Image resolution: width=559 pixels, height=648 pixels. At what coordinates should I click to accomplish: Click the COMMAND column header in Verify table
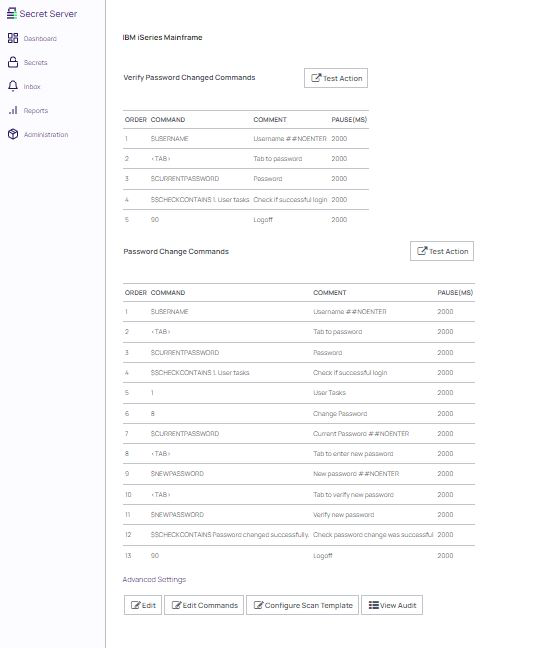point(168,119)
